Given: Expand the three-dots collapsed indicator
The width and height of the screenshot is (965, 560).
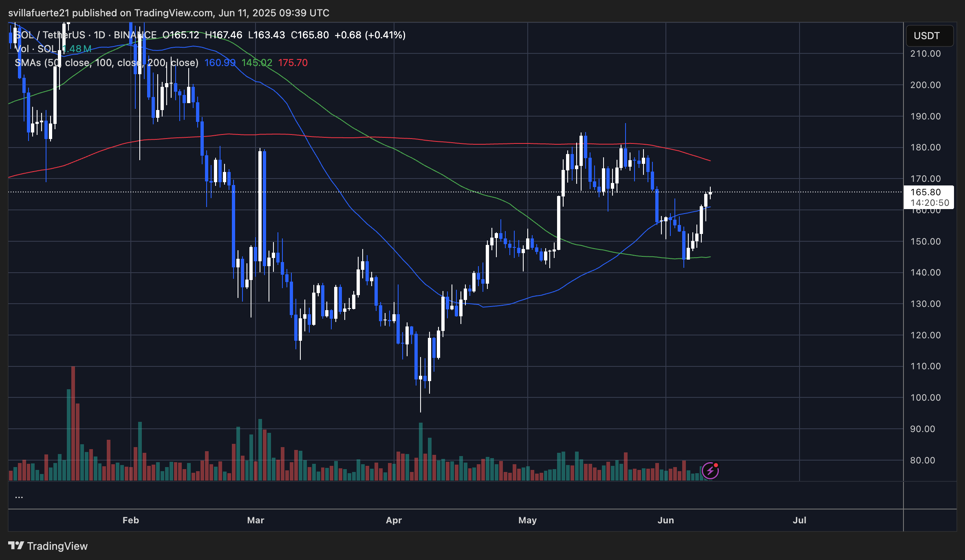Looking at the screenshot, I should click(x=19, y=497).
